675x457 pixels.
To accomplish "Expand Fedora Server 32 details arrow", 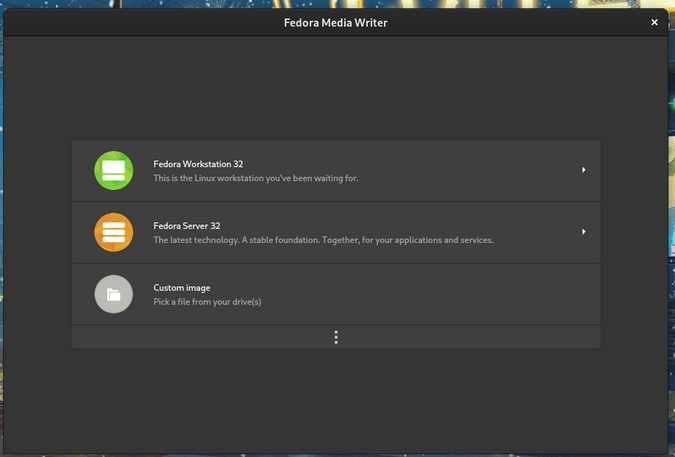I will click(583, 232).
